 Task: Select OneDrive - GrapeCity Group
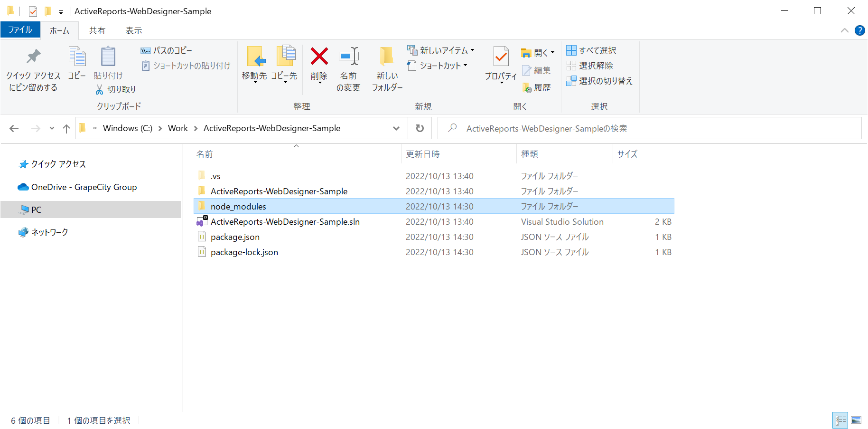tap(77, 187)
